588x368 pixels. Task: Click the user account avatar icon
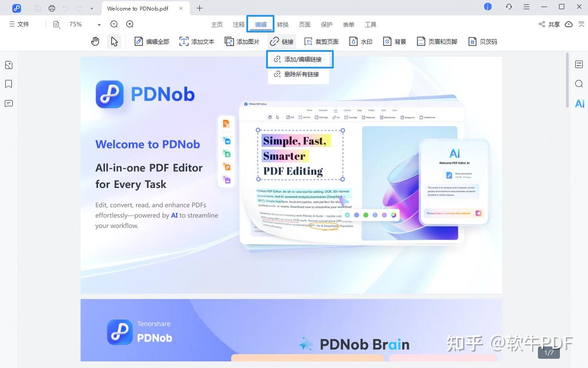pyautogui.click(x=487, y=7)
